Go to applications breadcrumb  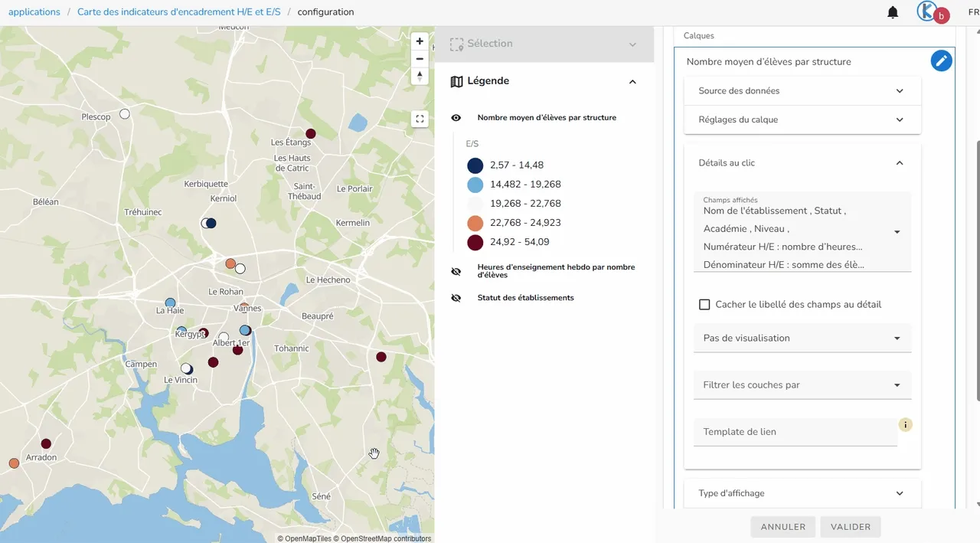coord(34,11)
